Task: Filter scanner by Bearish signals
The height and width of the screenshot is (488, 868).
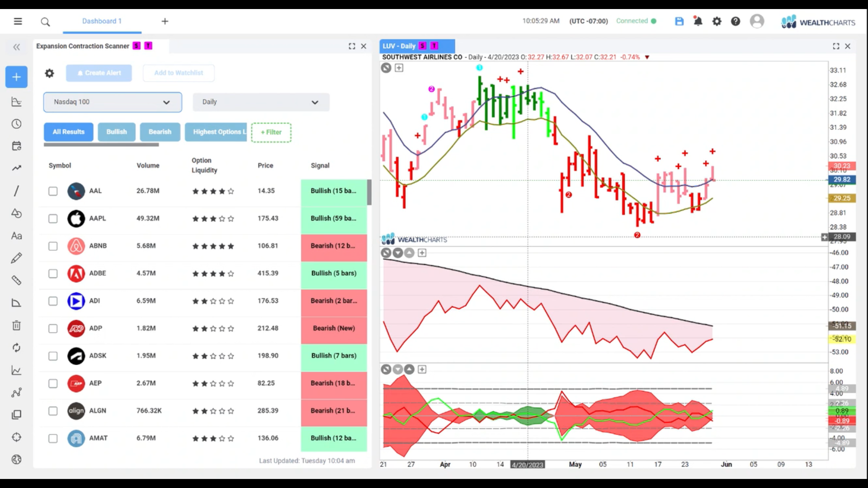Action: coord(160,132)
